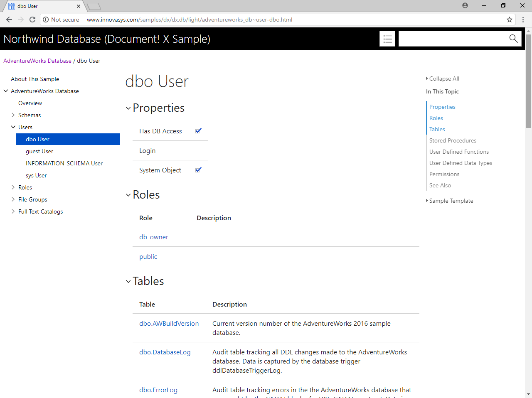The width and height of the screenshot is (532, 398).
Task: Jump to User Defined Functions topic link
Action: (x=459, y=152)
